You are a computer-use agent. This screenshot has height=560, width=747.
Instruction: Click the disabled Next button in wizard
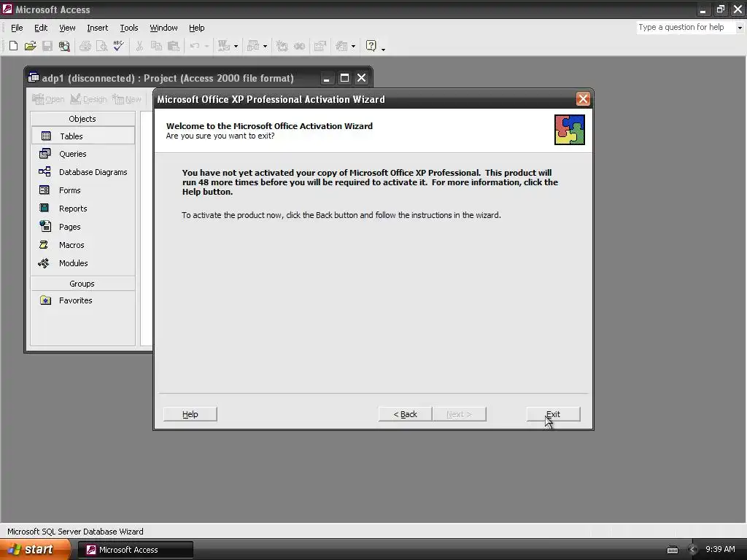pos(460,414)
